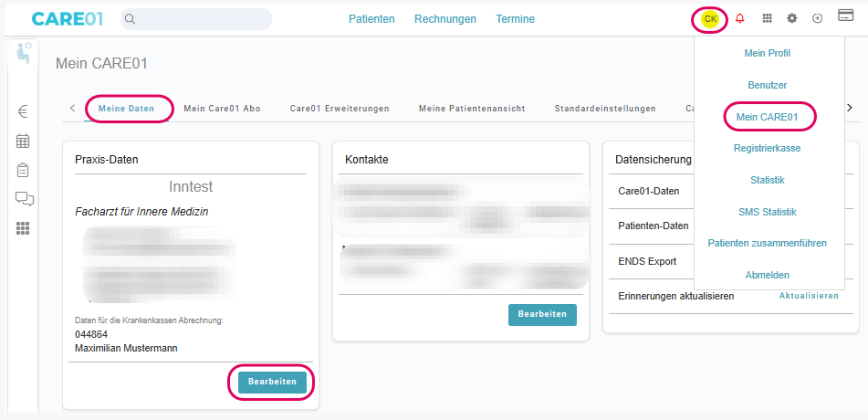Choose SMS Statistik from user menu

coord(768,212)
